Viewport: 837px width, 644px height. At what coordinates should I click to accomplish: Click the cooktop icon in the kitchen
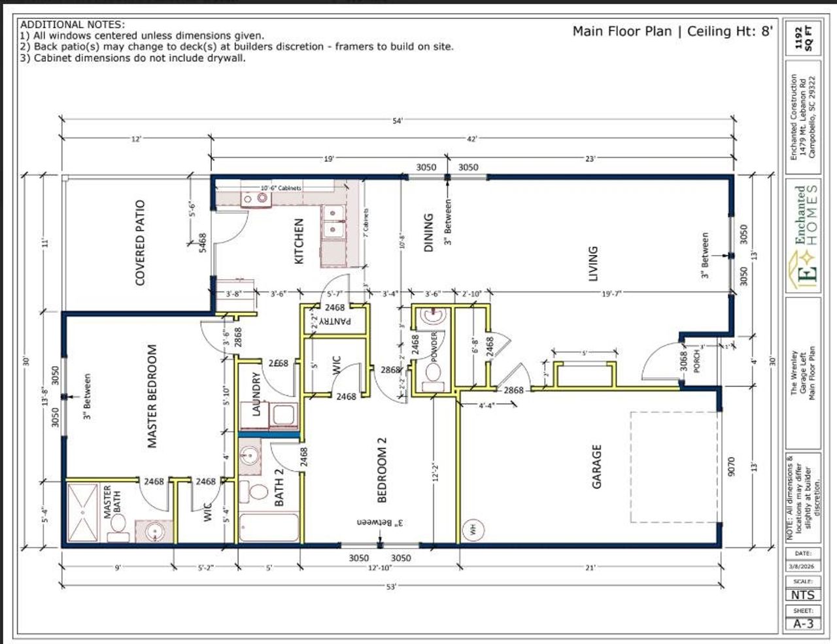(x=256, y=197)
